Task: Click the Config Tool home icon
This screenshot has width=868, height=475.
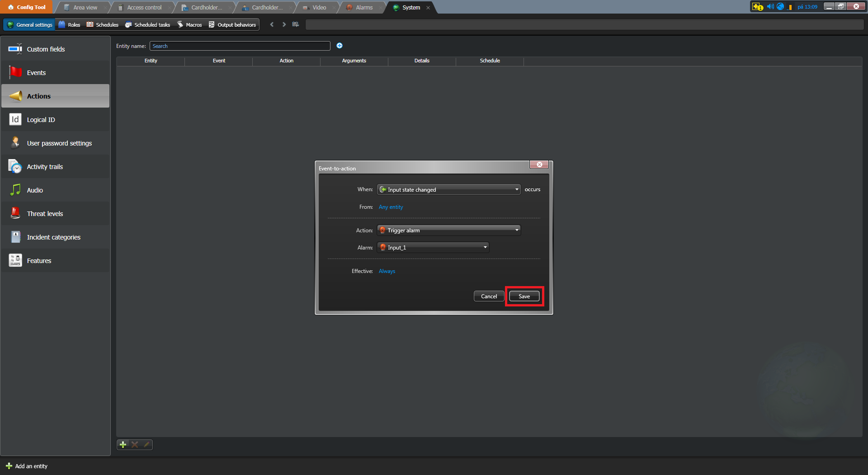Action: 11,7
